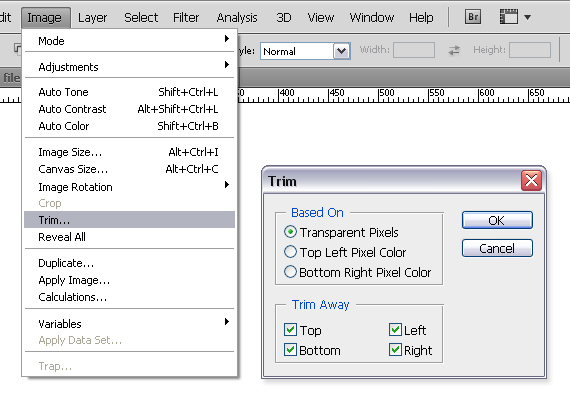Confirm trimming with the OK button
570x397 pixels.
coord(497,220)
